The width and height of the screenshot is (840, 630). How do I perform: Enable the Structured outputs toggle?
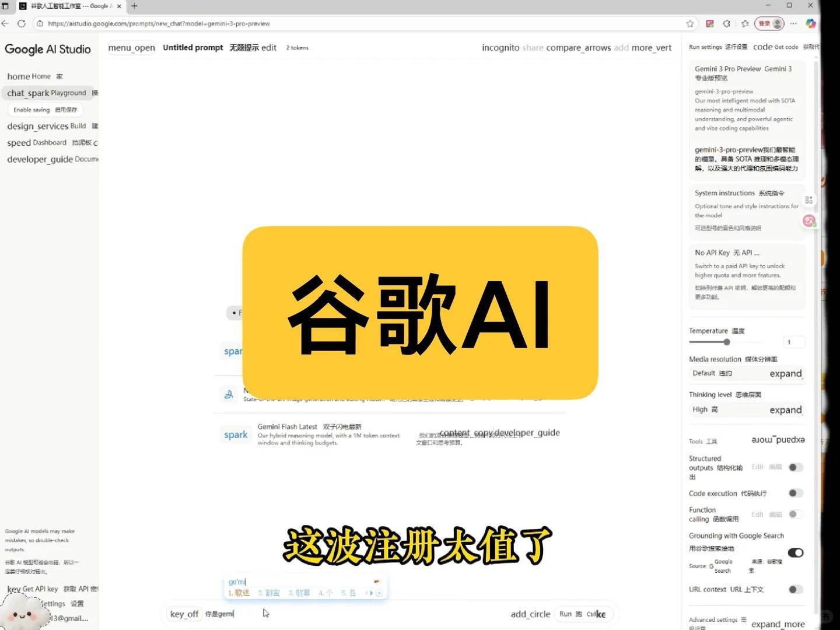796,467
